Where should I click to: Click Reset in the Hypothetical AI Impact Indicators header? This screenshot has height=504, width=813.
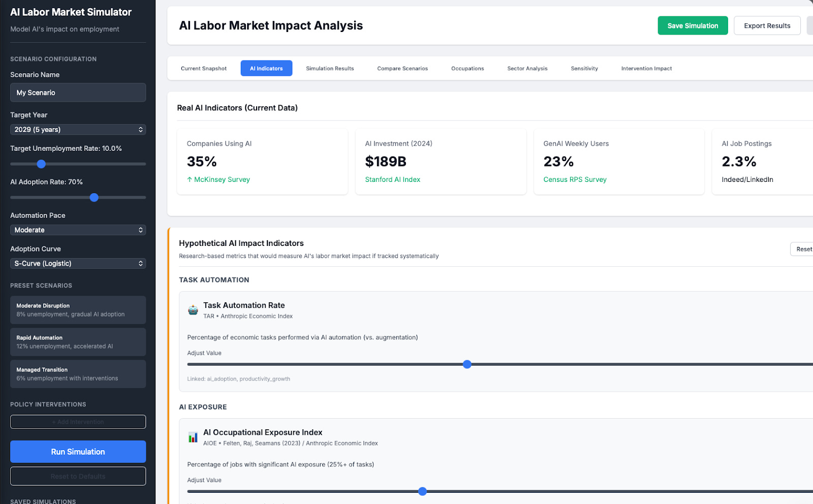(x=802, y=249)
